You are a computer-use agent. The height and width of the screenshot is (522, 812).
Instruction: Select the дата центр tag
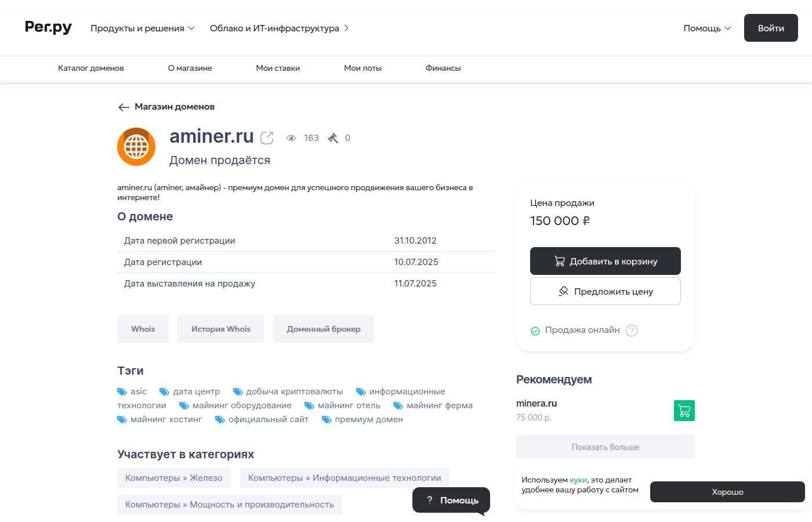pos(190,391)
